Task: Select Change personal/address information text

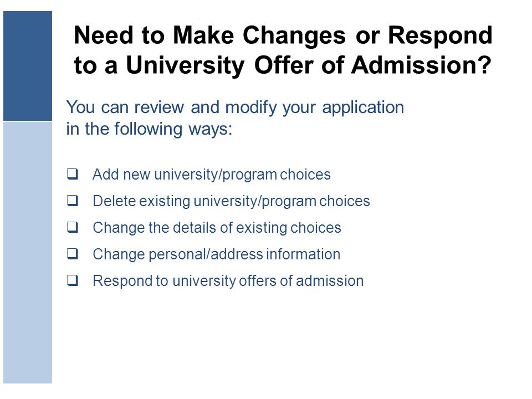Action: coord(217,254)
